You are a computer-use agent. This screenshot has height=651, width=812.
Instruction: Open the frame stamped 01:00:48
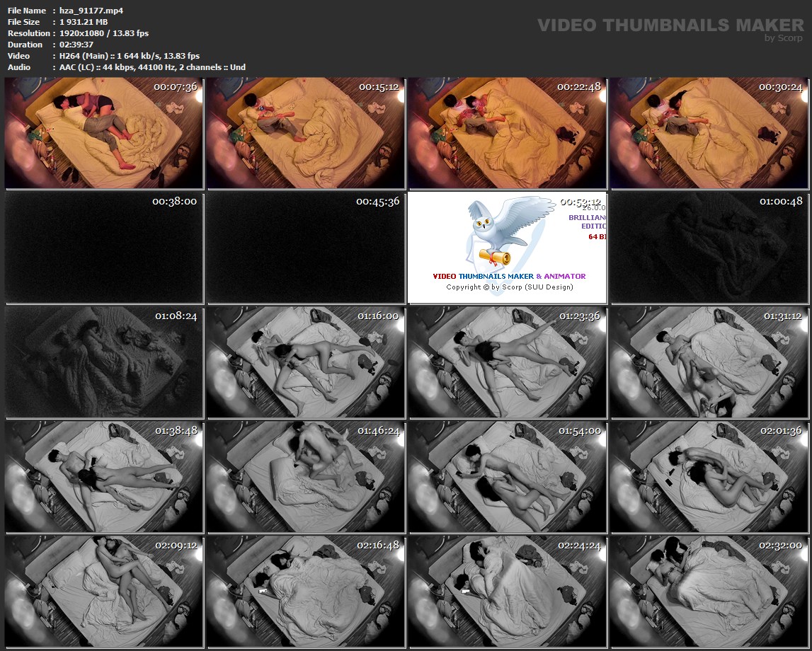pyautogui.click(x=709, y=248)
